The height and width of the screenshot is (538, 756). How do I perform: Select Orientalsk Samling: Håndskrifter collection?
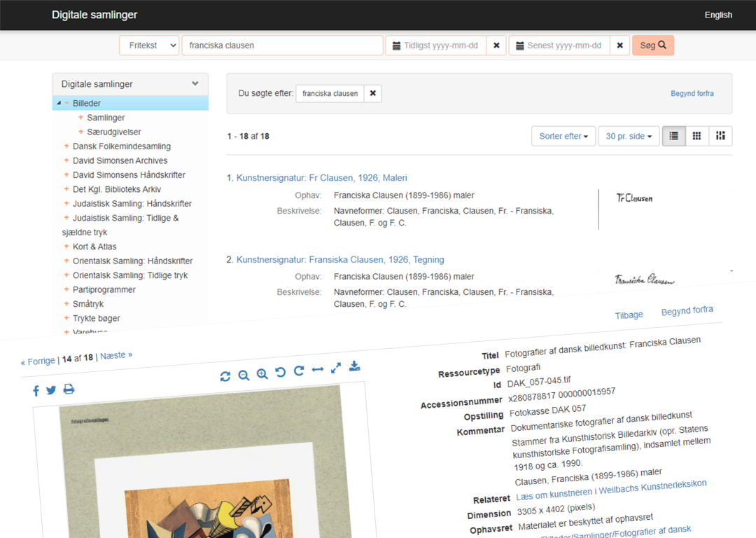pyautogui.click(x=132, y=261)
